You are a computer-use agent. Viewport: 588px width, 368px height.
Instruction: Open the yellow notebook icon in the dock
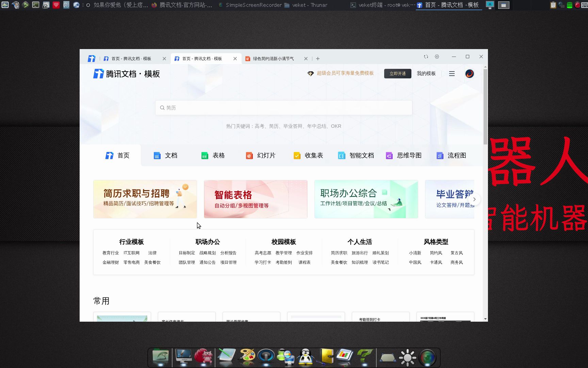pos(326,357)
